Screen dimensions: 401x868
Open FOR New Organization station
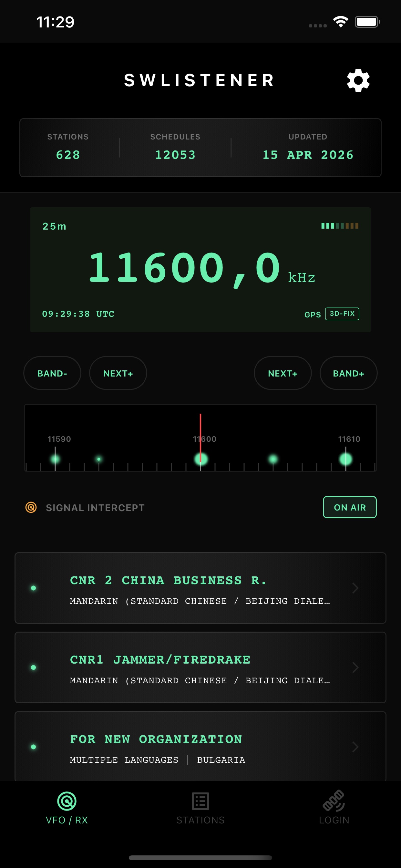pos(200,746)
